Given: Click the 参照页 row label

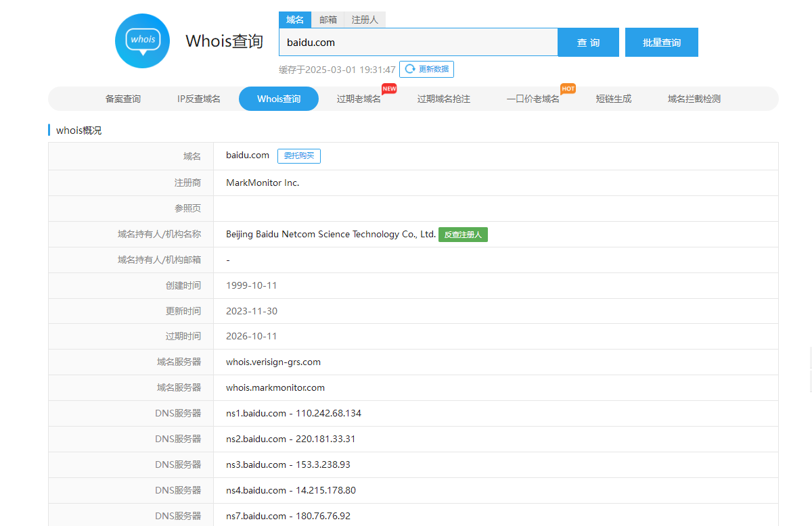Looking at the screenshot, I should coord(187,208).
